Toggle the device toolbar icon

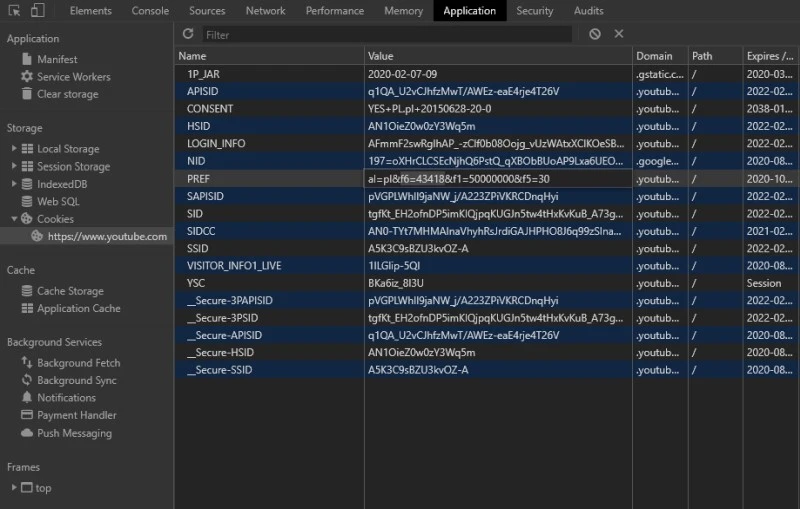click(x=36, y=11)
